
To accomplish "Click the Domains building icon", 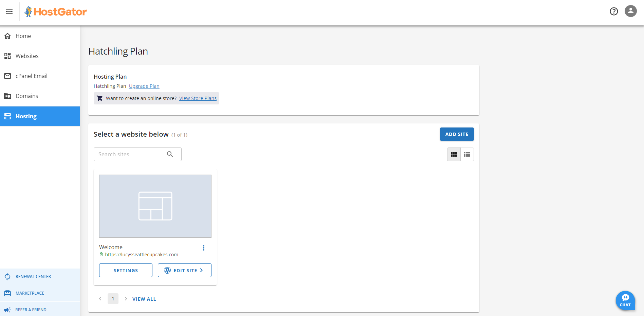I will pyautogui.click(x=7, y=96).
